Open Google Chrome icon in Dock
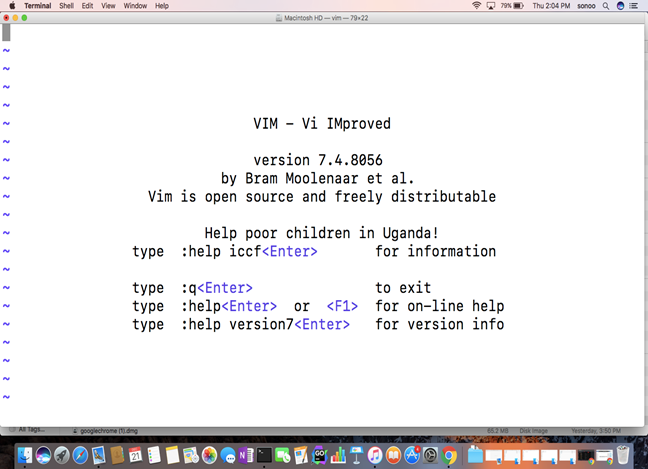Screen dimensions: 648x469 coord(449,455)
